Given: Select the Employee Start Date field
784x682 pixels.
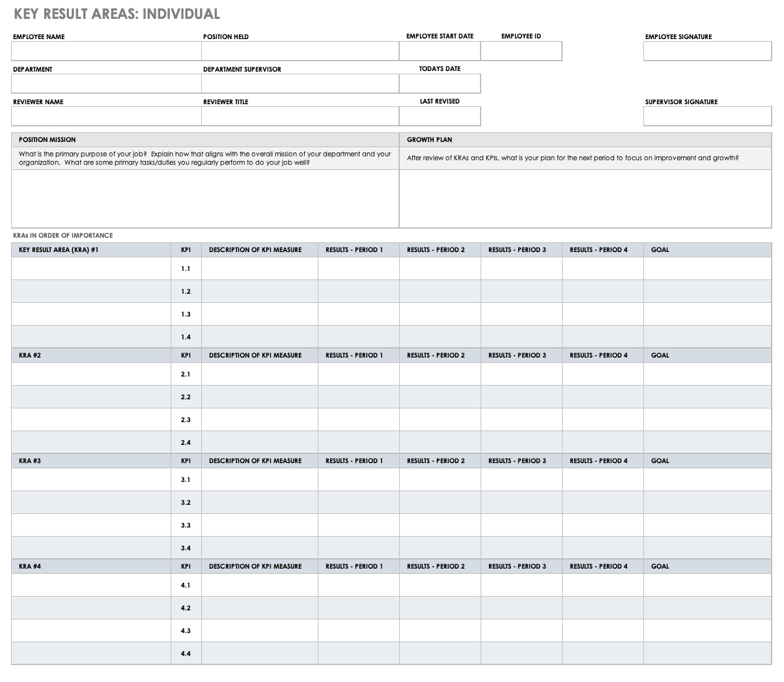Looking at the screenshot, I should tap(439, 51).
